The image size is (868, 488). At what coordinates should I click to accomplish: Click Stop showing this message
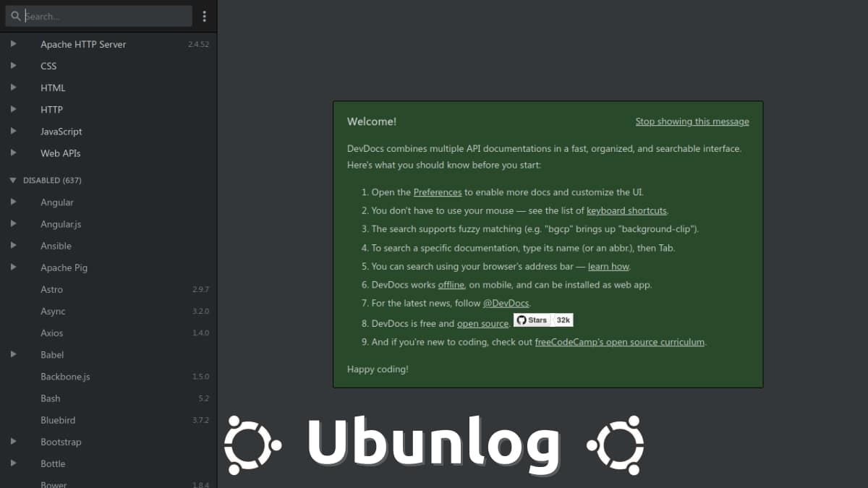(x=692, y=121)
